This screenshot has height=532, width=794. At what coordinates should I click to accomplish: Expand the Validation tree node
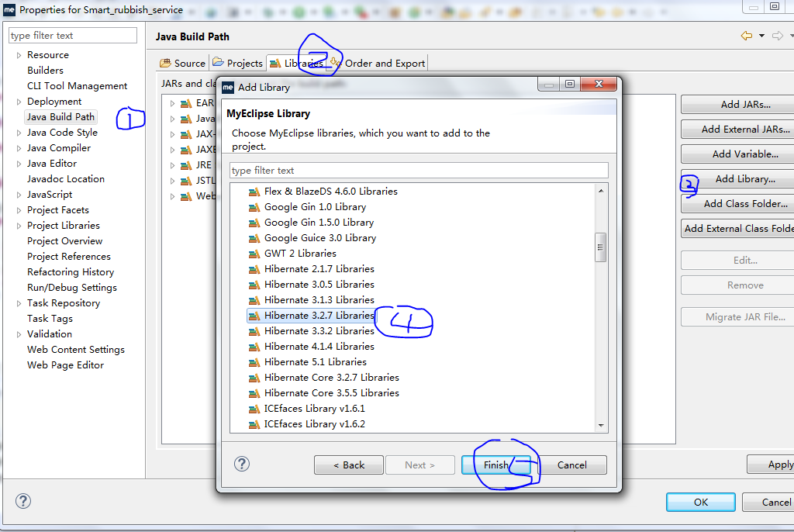19,334
